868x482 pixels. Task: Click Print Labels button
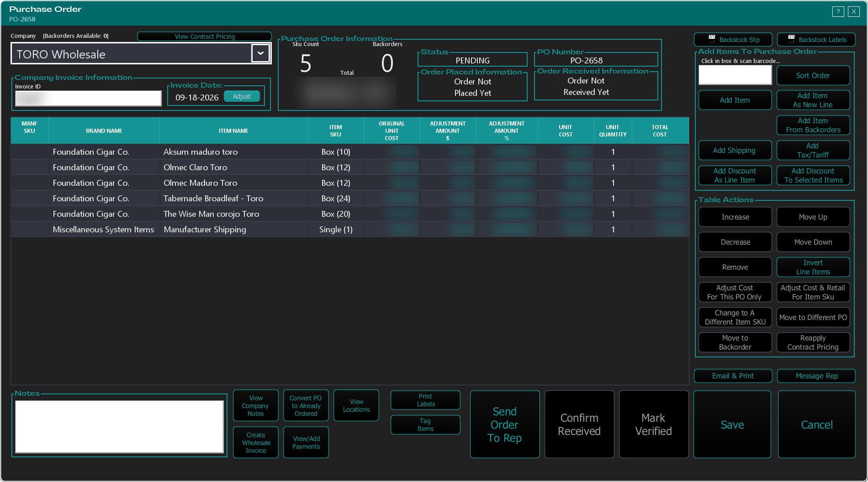tap(425, 400)
